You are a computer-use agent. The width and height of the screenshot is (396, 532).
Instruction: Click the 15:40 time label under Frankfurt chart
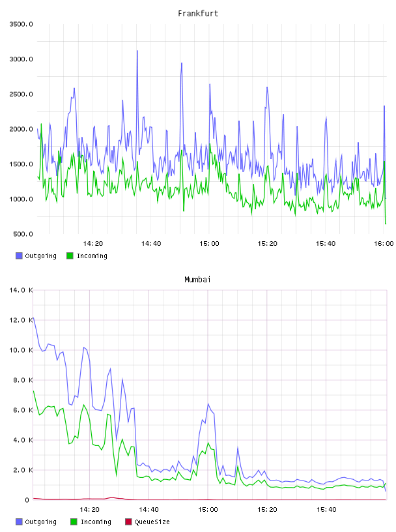click(326, 244)
